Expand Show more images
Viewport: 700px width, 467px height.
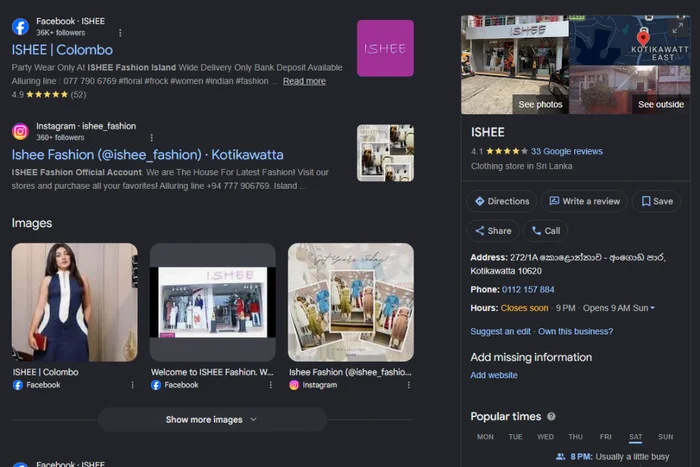(212, 420)
